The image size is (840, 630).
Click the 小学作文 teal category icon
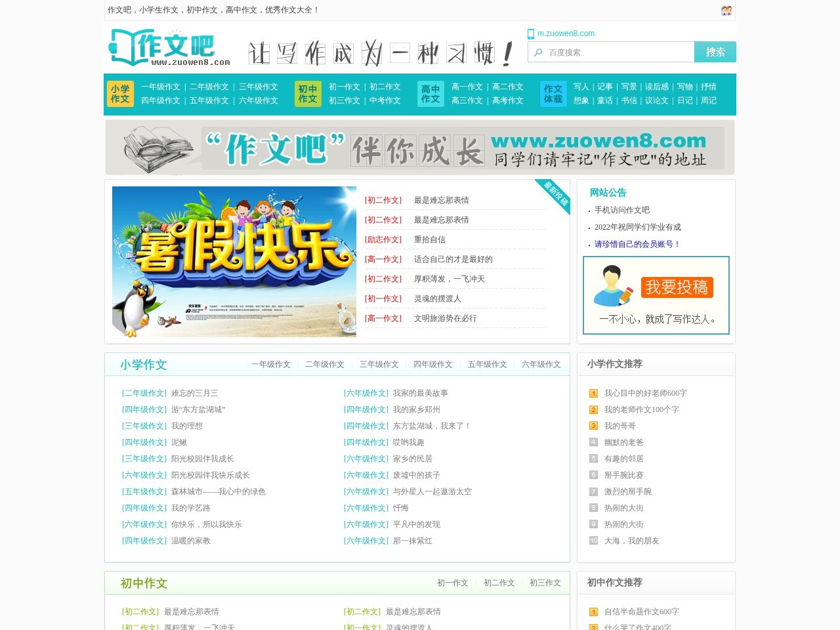pyautogui.click(x=120, y=94)
